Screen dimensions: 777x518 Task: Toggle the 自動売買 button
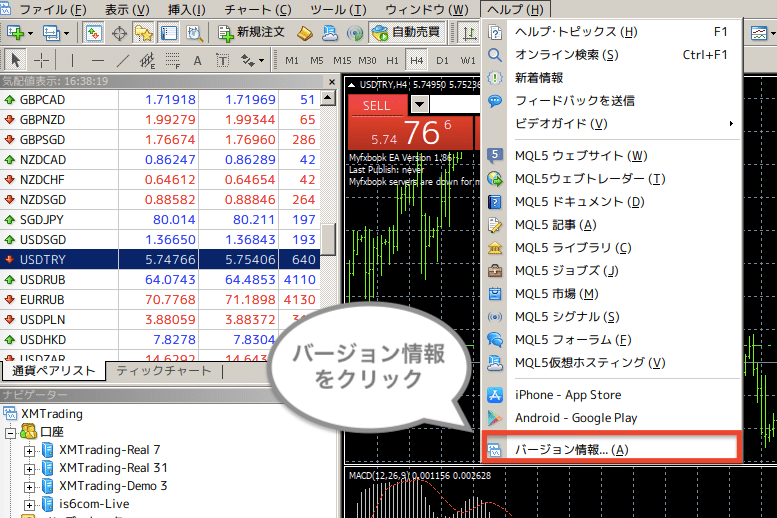pyautogui.click(x=407, y=33)
